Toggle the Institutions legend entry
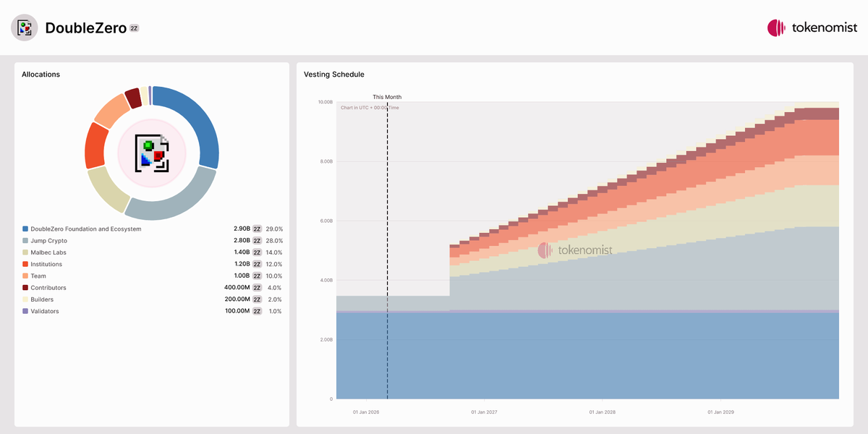 (46, 264)
